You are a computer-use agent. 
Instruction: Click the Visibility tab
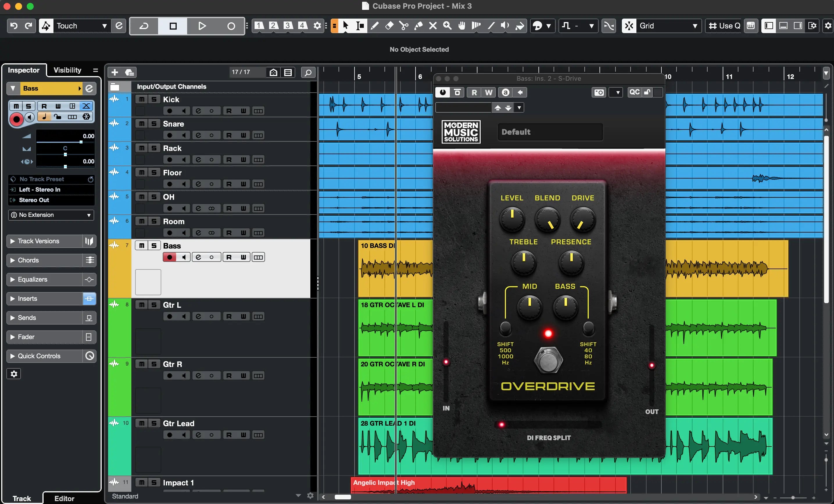point(67,70)
